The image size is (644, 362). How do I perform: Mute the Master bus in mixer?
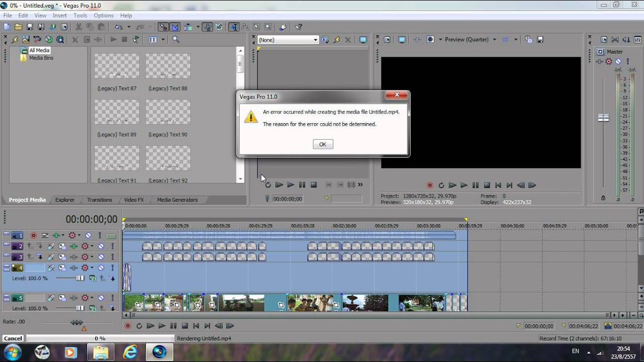coord(618,61)
